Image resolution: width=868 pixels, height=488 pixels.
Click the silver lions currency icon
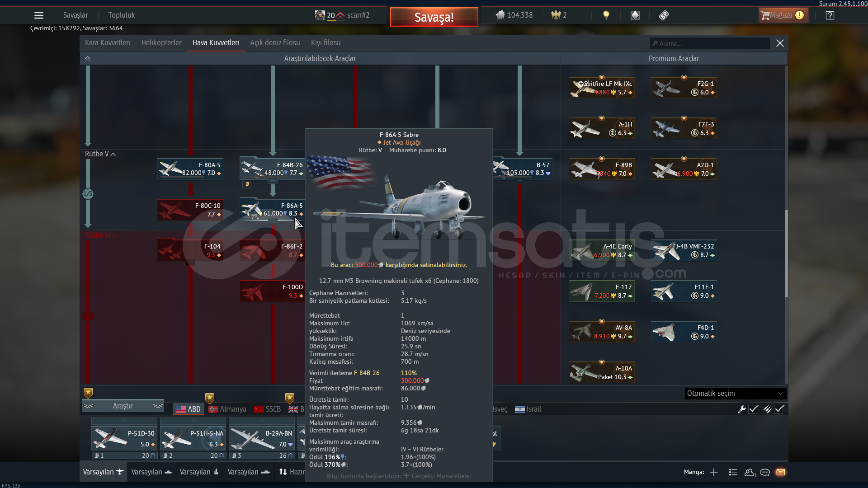[500, 15]
